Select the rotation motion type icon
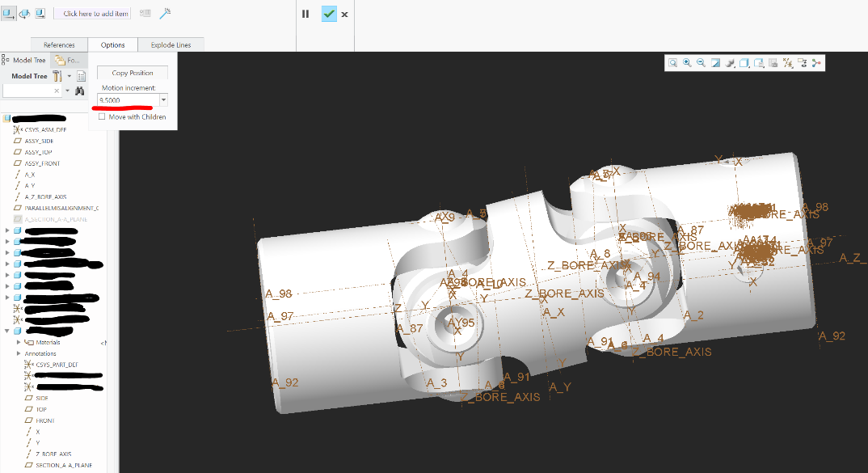This screenshot has width=868, height=473. click(x=25, y=14)
